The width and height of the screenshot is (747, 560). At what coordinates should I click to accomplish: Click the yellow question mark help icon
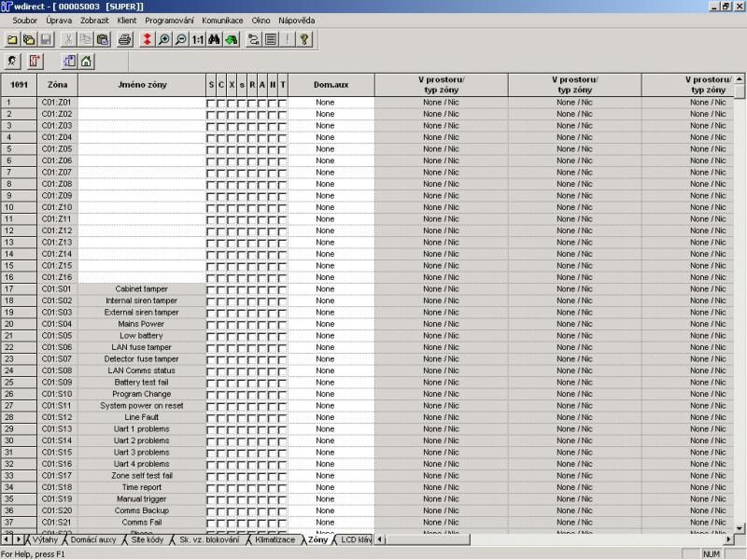click(303, 39)
